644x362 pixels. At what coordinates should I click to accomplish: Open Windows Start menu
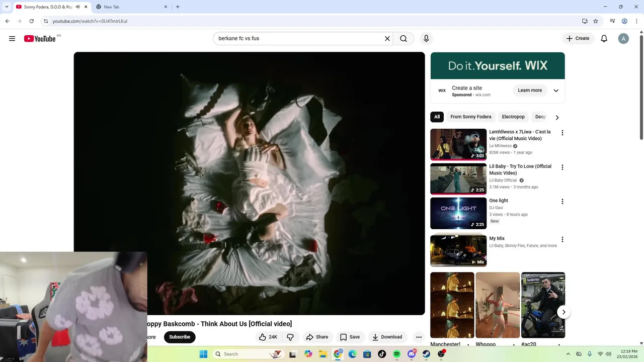click(203, 354)
